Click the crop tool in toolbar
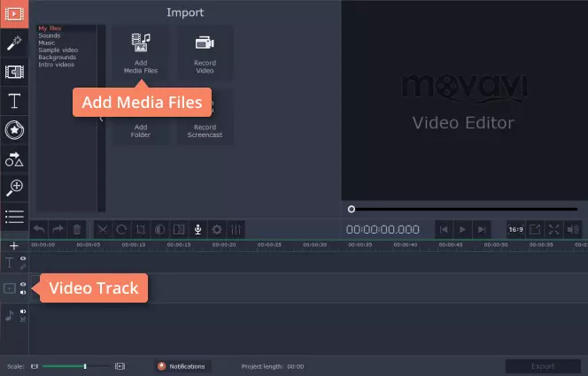 (x=141, y=229)
